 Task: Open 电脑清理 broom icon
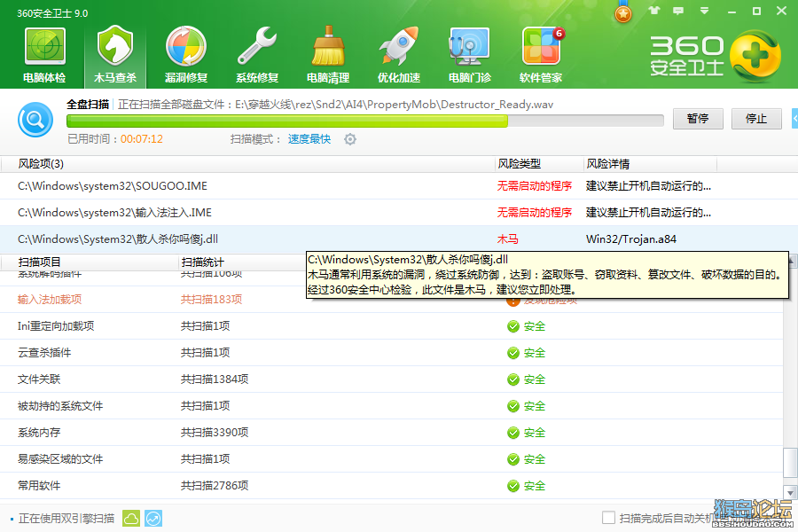tap(328, 47)
